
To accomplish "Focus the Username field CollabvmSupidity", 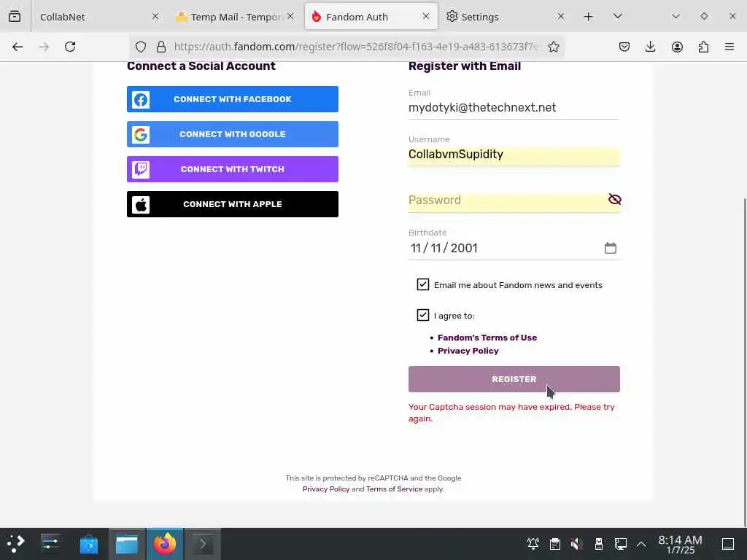I will coord(514,155).
